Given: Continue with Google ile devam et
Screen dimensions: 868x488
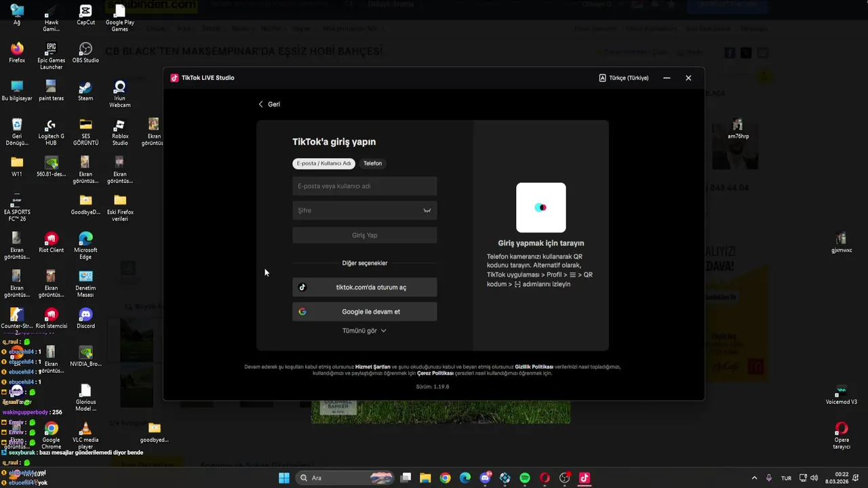Looking at the screenshot, I should click(x=365, y=312).
